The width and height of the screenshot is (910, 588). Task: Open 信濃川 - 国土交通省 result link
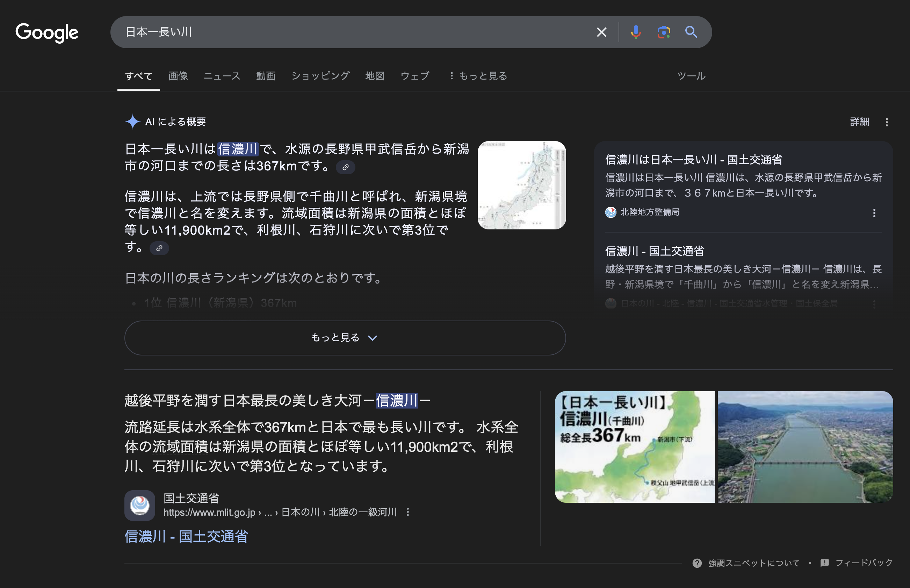point(186,536)
